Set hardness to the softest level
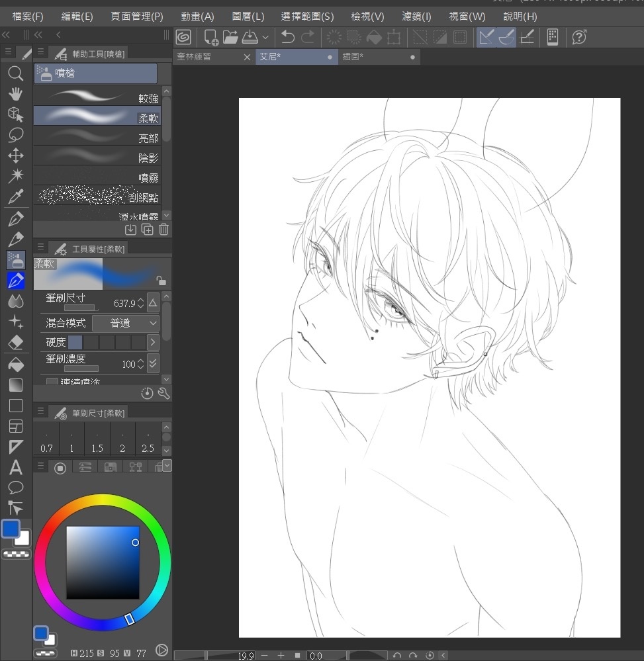The width and height of the screenshot is (644, 661). (x=75, y=342)
